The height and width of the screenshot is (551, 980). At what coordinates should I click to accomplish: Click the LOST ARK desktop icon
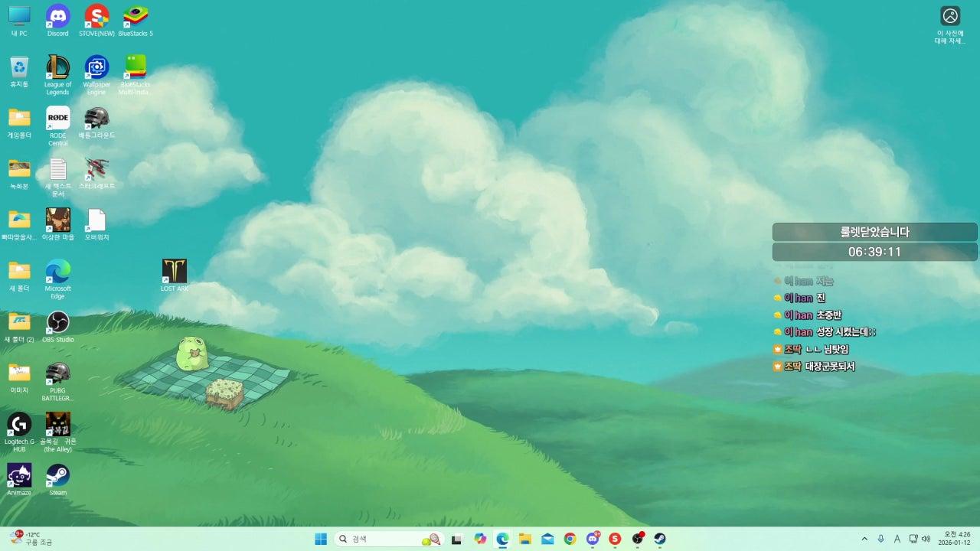pyautogui.click(x=175, y=272)
